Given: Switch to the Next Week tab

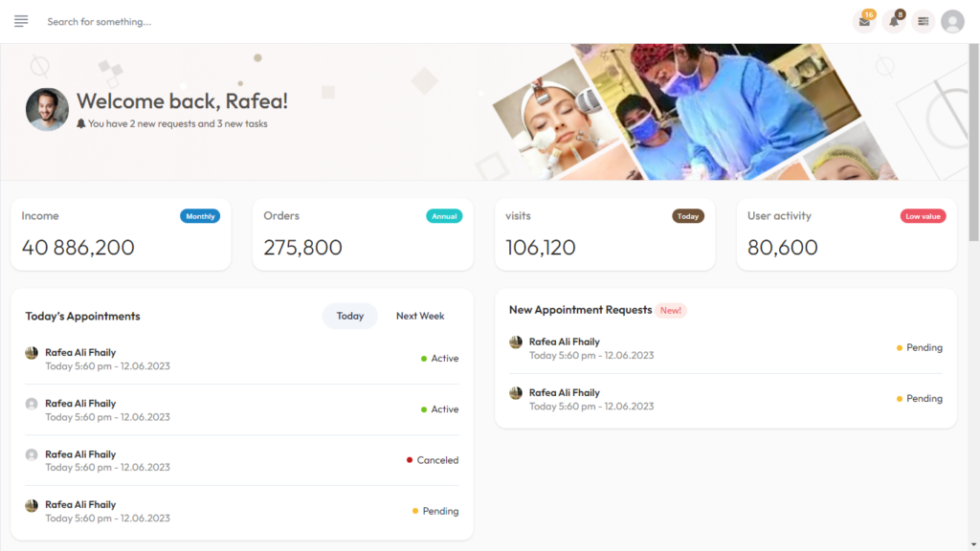Looking at the screenshot, I should (420, 316).
